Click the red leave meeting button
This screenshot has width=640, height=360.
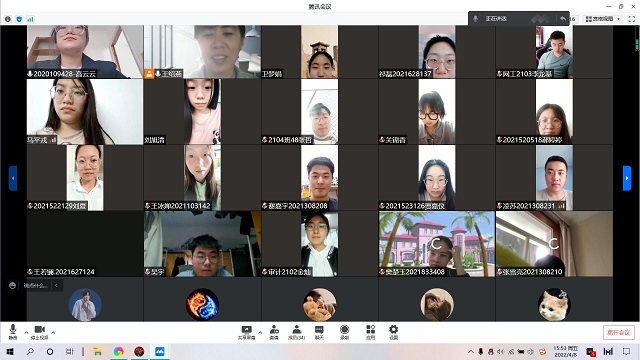(x=619, y=332)
